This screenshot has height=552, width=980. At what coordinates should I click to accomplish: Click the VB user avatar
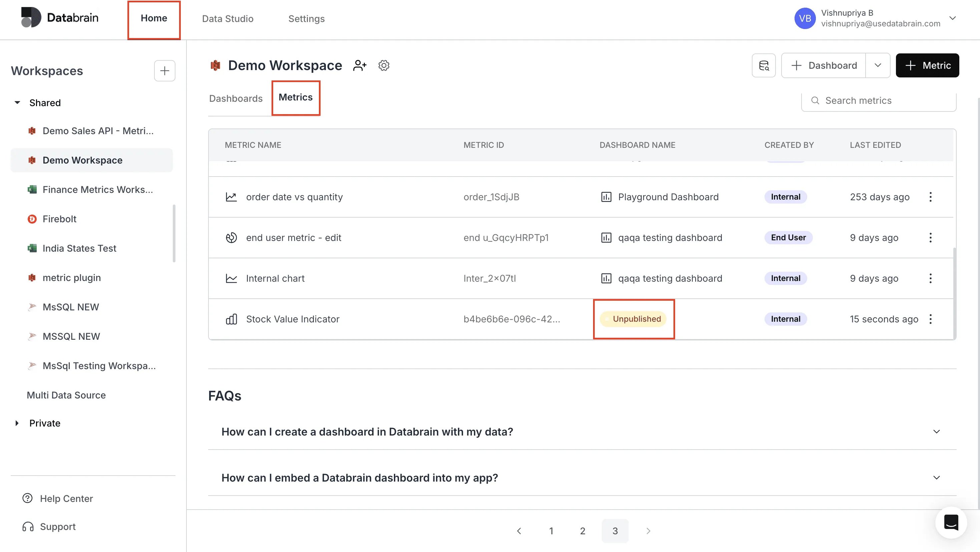click(x=805, y=18)
